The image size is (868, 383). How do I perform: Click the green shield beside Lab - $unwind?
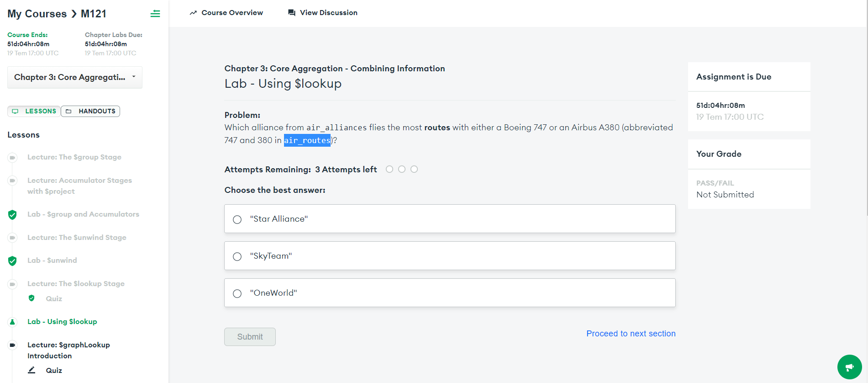pyautogui.click(x=12, y=261)
